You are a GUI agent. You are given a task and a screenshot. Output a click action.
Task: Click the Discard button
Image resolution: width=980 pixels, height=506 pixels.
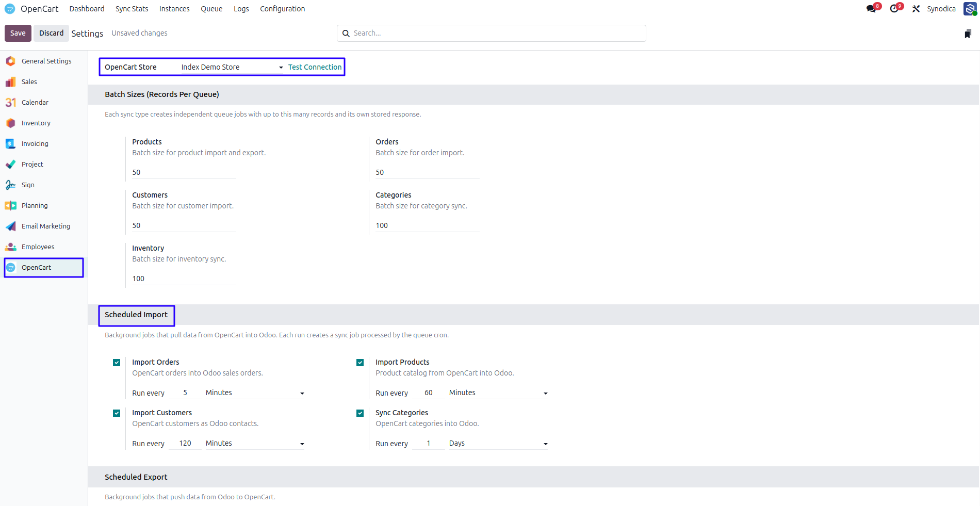[x=51, y=33]
